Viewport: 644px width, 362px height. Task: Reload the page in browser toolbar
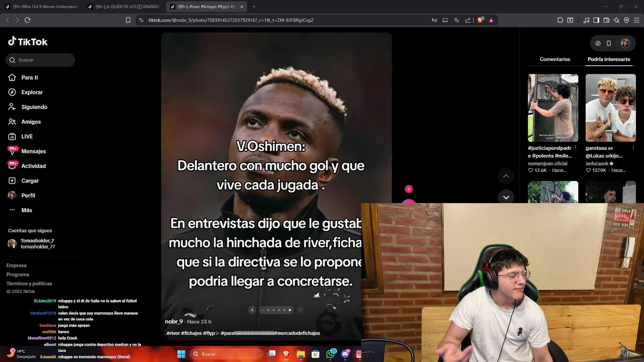[x=27, y=20]
